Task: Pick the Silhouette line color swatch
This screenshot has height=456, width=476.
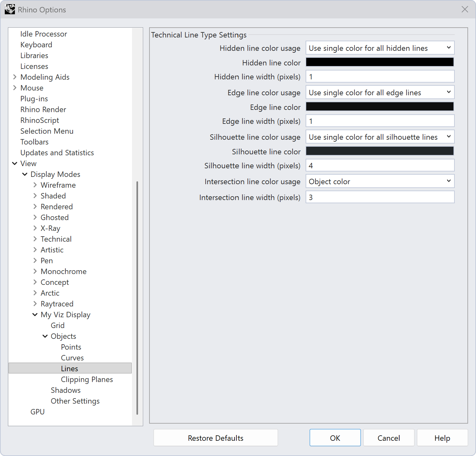Action: (x=380, y=151)
